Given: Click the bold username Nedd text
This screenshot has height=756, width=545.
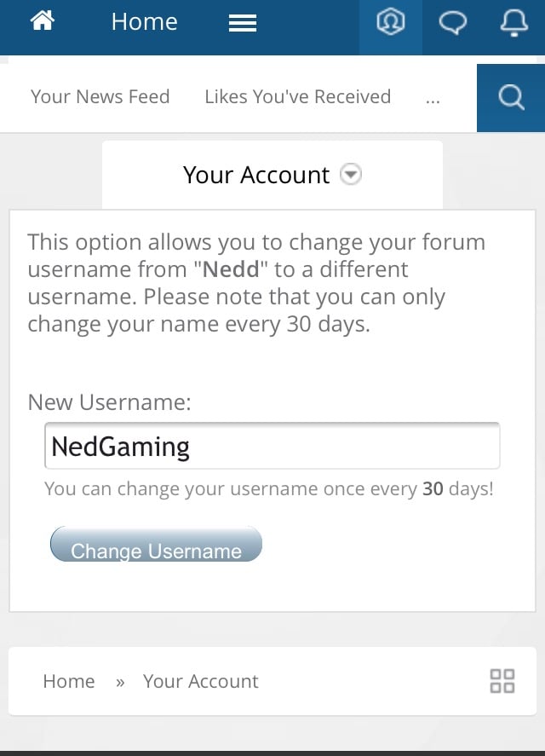Looking at the screenshot, I should point(231,269).
